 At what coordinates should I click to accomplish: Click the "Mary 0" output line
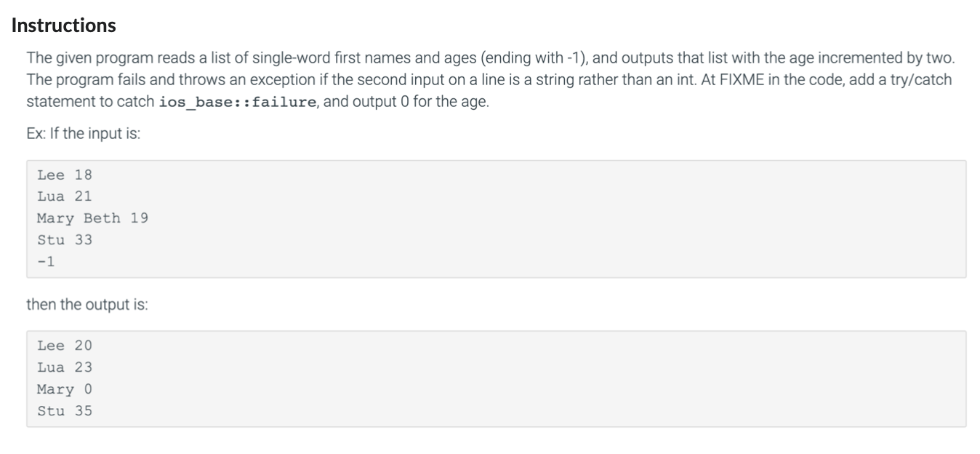[x=65, y=389]
